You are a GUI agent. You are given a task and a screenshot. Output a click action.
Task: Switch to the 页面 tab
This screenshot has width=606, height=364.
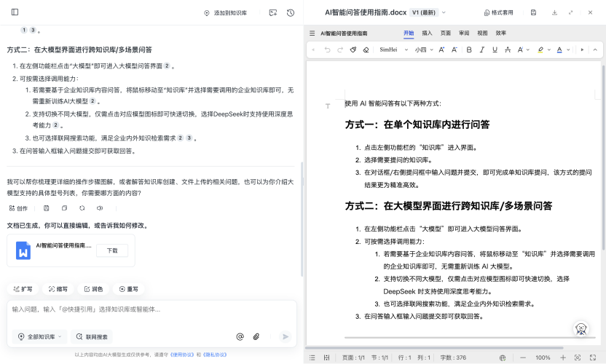tap(446, 33)
